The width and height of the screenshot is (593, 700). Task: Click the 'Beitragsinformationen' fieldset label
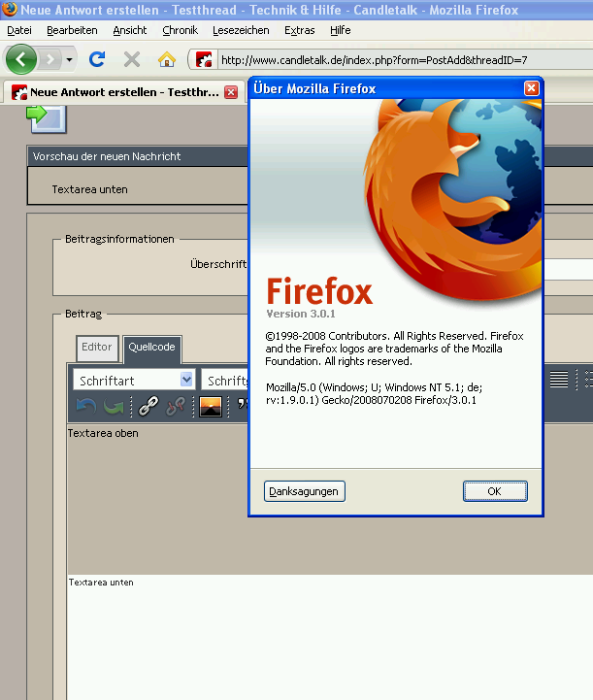click(x=119, y=239)
